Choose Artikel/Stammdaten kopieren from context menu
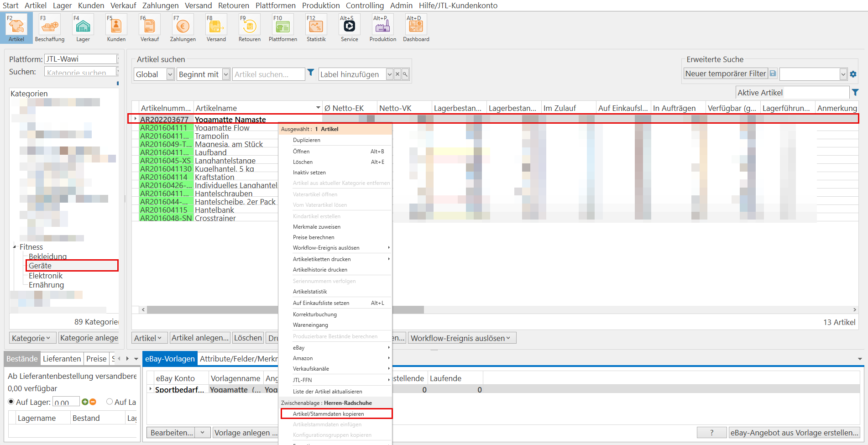Screen dimensions: 868x445 328,414
